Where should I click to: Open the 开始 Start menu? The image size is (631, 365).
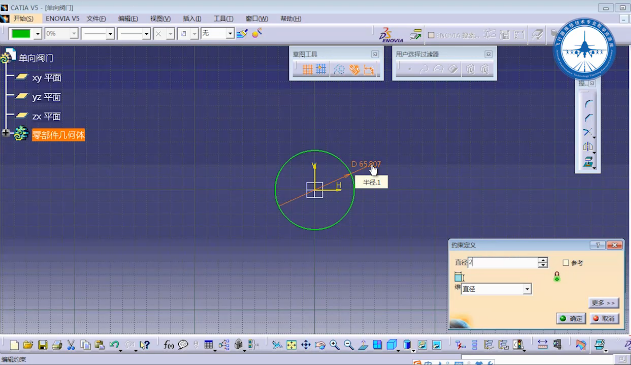pyautogui.click(x=23, y=19)
